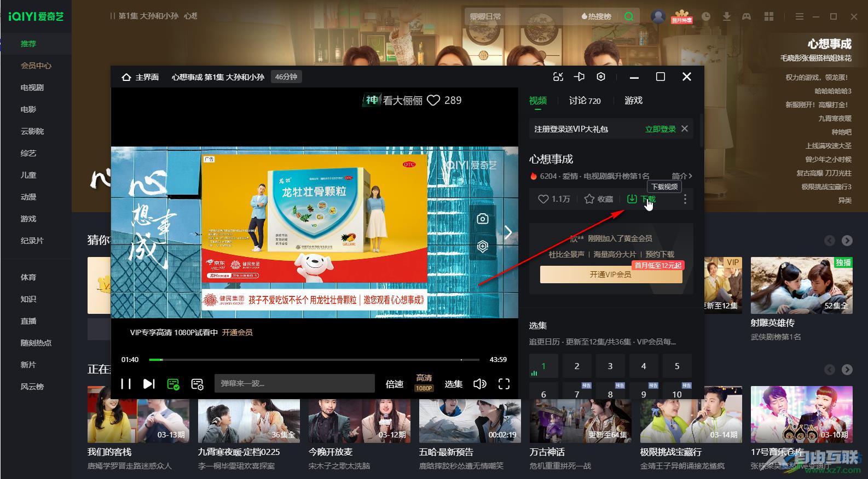Open 射雕英雄传 thumbnail
868x479 pixels.
[x=802, y=285]
